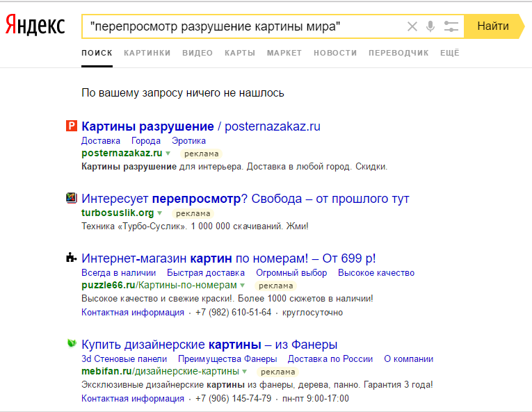
Task: Open the Ещё menu
Action: [450, 53]
